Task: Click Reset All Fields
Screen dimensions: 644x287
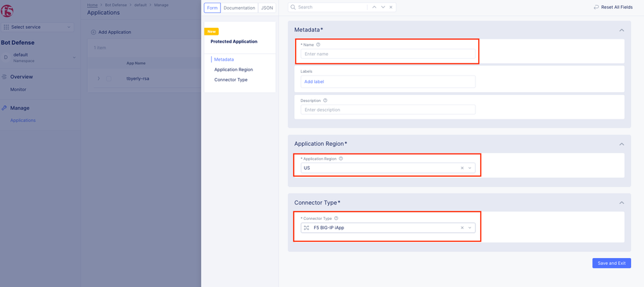Action: tap(612, 7)
